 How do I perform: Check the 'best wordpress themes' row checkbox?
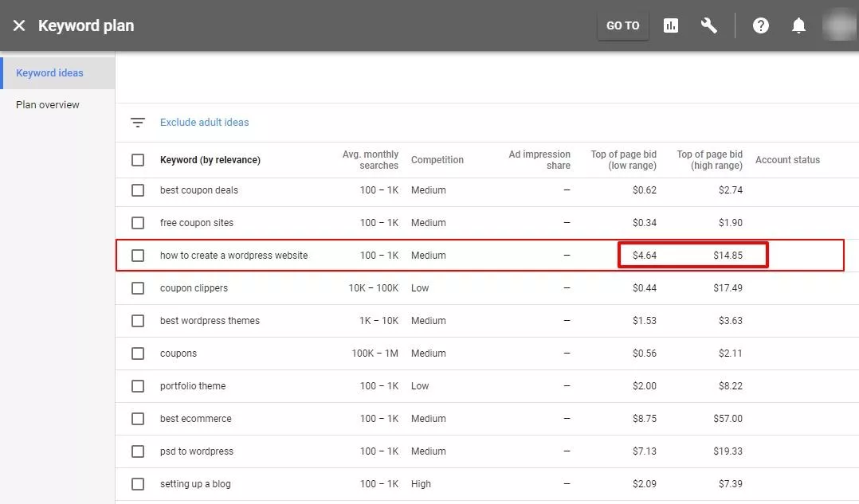click(138, 321)
